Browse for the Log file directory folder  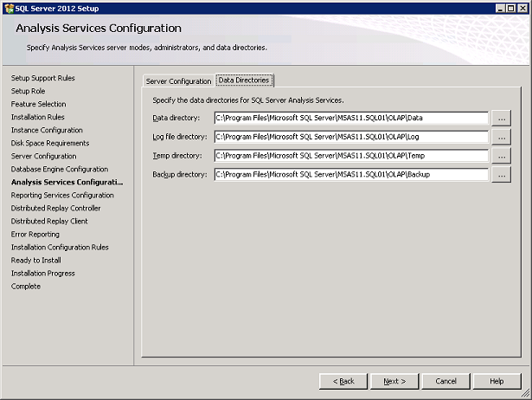[502, 137]
